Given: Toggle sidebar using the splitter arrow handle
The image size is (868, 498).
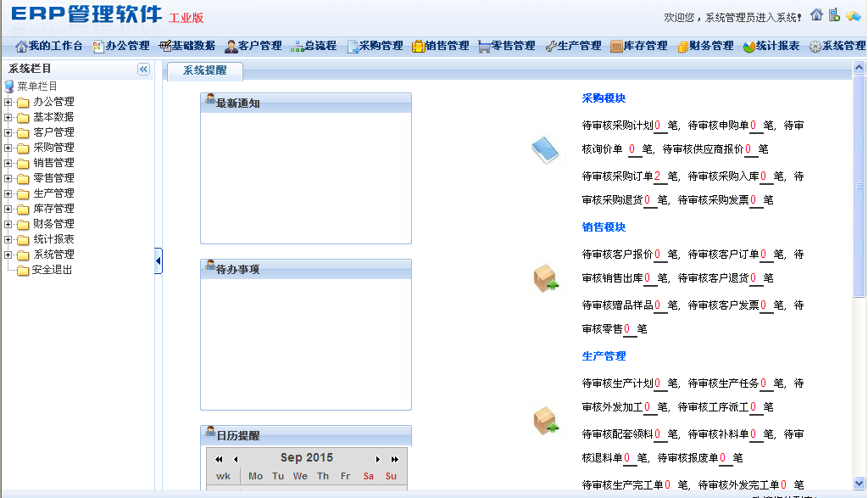Looking at the screenshot, I should [159, 261].
